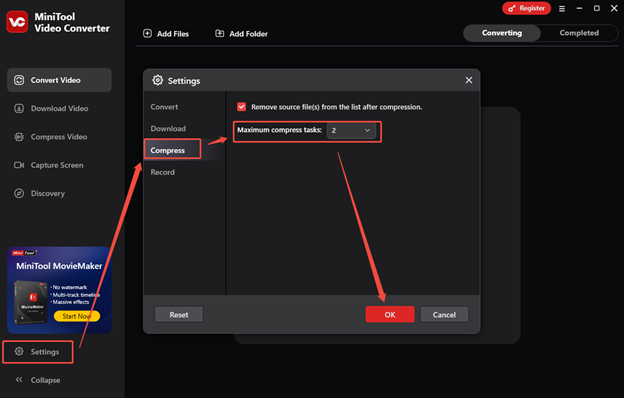This screenshot has width=624, height=398.
Task: Click the dropdown chevron next to value 2
Action: click(367, 130)
